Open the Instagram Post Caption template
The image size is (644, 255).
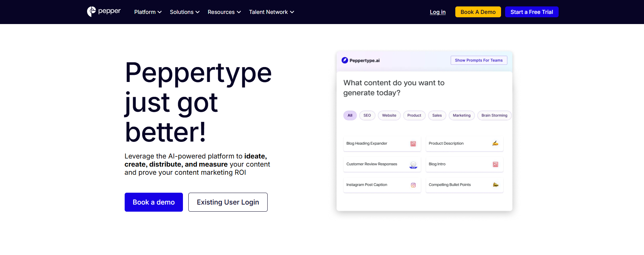point(382,185)
